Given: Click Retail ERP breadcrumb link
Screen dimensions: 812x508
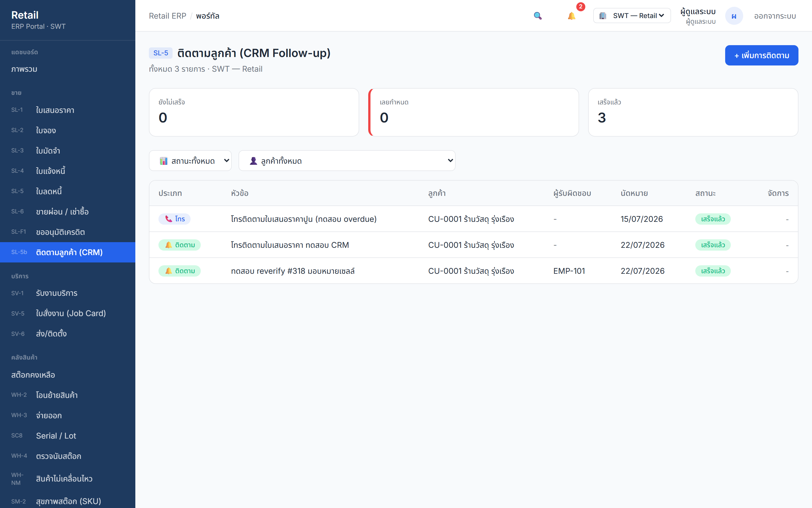Looking at the screenshot, I should pos(167,16).
